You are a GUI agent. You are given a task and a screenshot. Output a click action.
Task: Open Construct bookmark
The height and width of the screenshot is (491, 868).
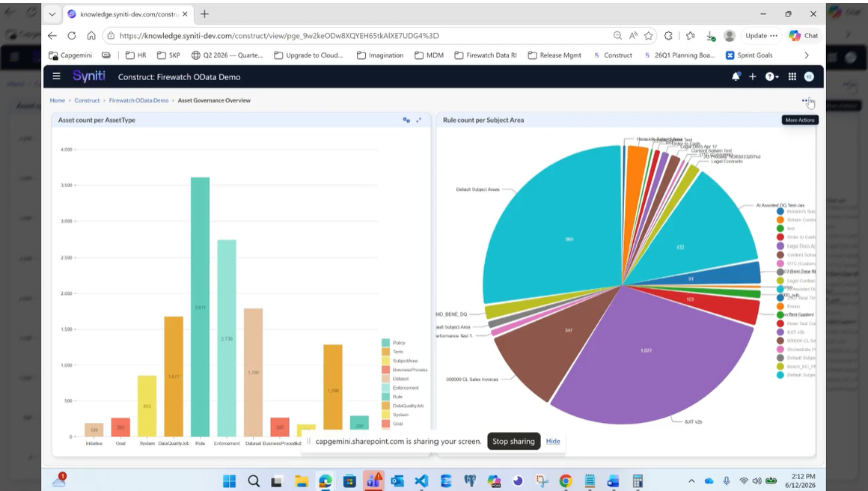(x=613, y=55)
